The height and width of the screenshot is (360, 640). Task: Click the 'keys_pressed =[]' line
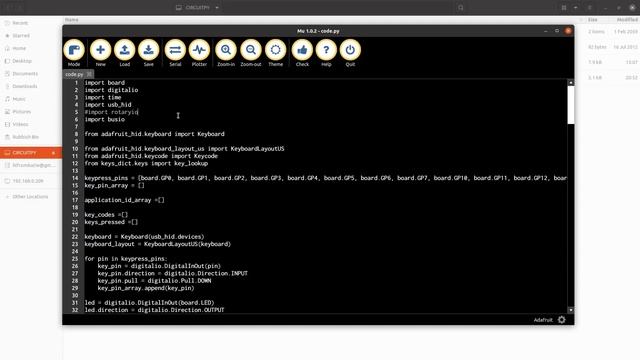pyautogui.click(x=111, y=222)
